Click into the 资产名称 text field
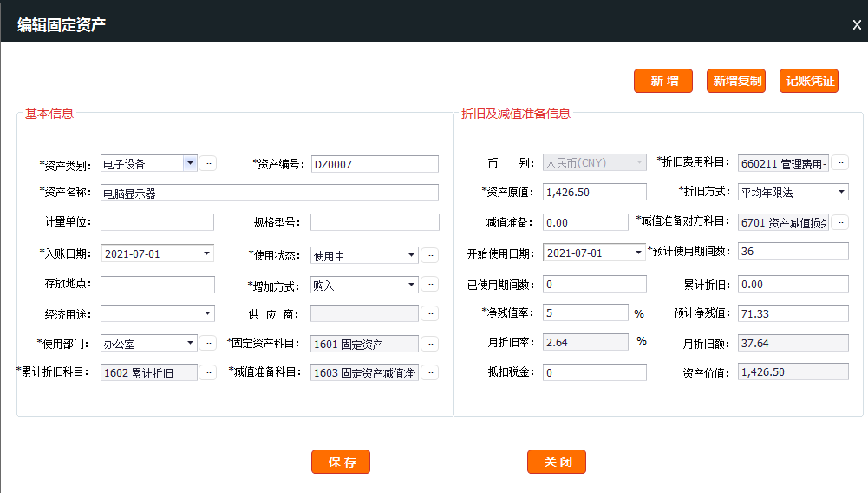Viewport: 868px width, 493px height. click(x=269, y=193)
